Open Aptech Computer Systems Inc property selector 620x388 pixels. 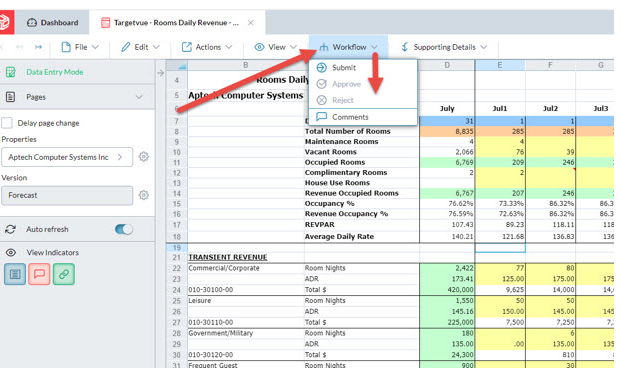(67, 157)
